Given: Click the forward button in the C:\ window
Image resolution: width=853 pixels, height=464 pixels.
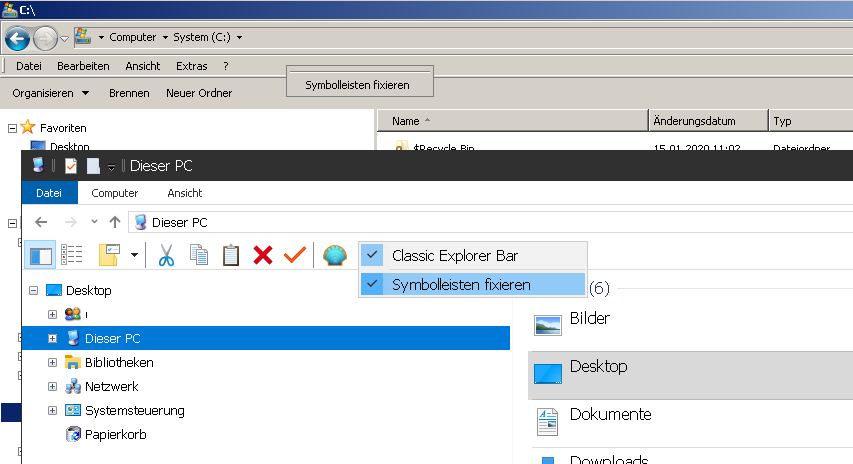Looking at the screenshot, I should 46,39.
